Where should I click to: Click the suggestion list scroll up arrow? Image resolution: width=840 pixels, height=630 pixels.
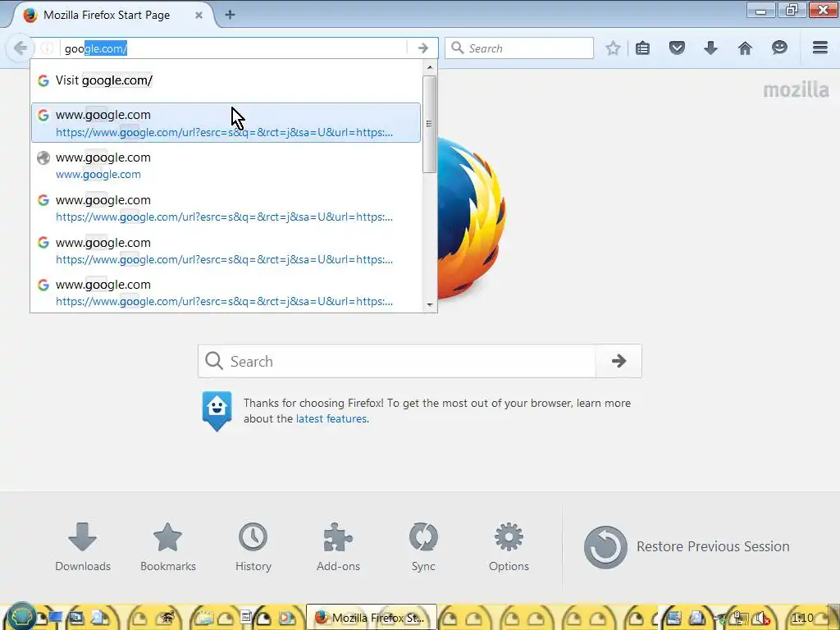(430, 67)
